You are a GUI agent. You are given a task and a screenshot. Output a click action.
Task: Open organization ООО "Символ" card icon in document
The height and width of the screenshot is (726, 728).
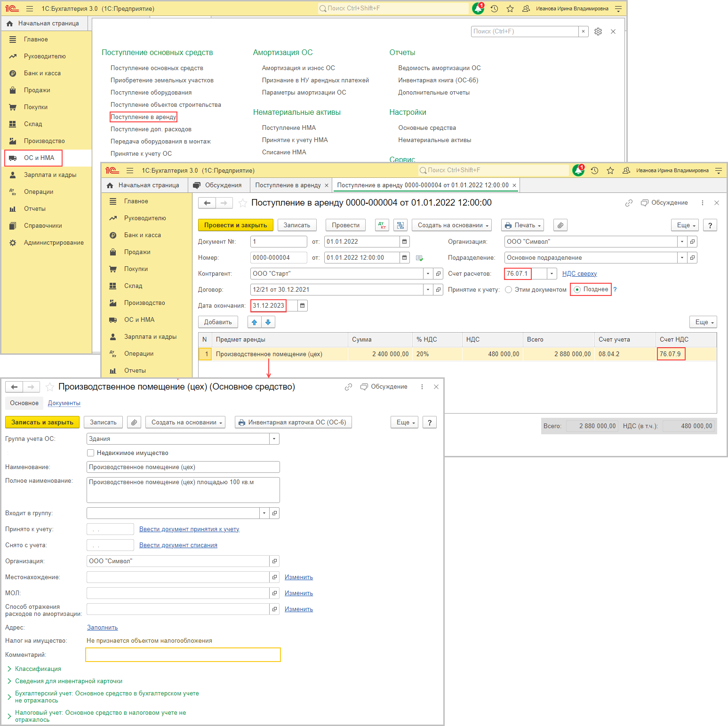[692, 242]
